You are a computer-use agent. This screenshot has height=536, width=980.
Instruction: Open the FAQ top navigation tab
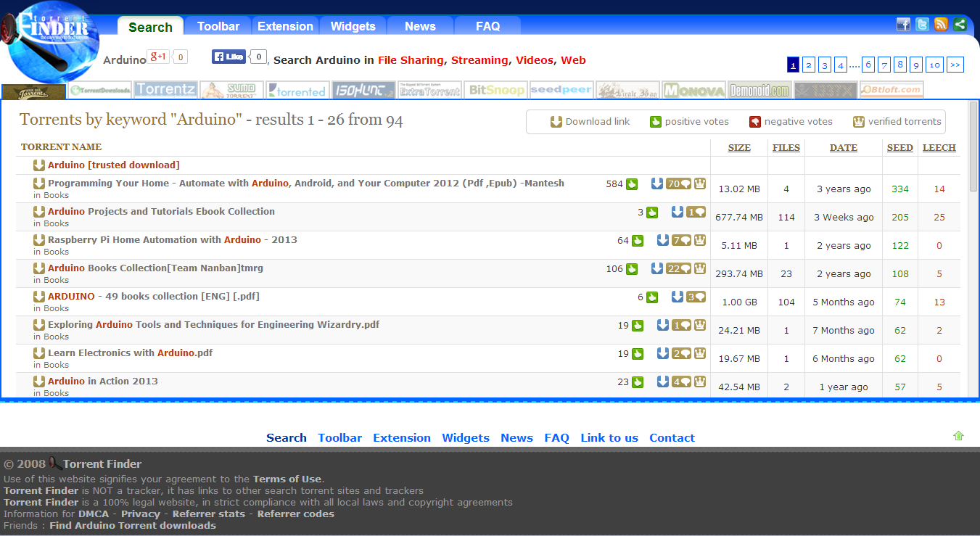487,26
